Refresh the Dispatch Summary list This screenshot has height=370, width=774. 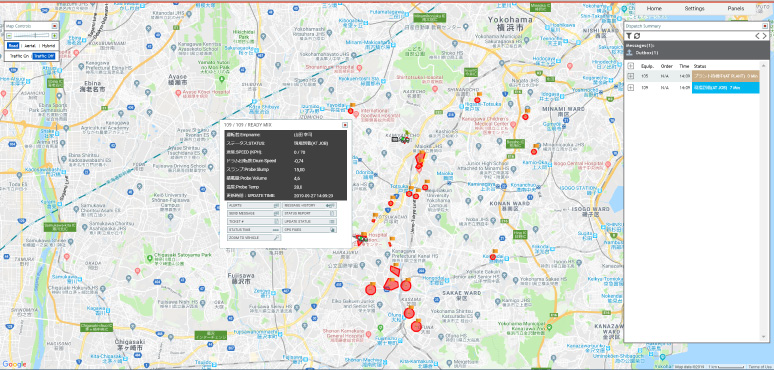coord(637,36)
